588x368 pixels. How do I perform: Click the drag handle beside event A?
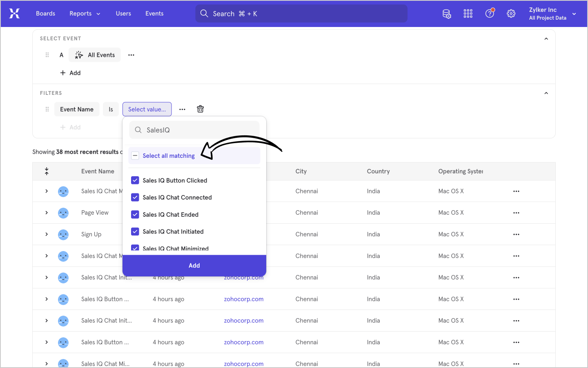coord(47,55)
